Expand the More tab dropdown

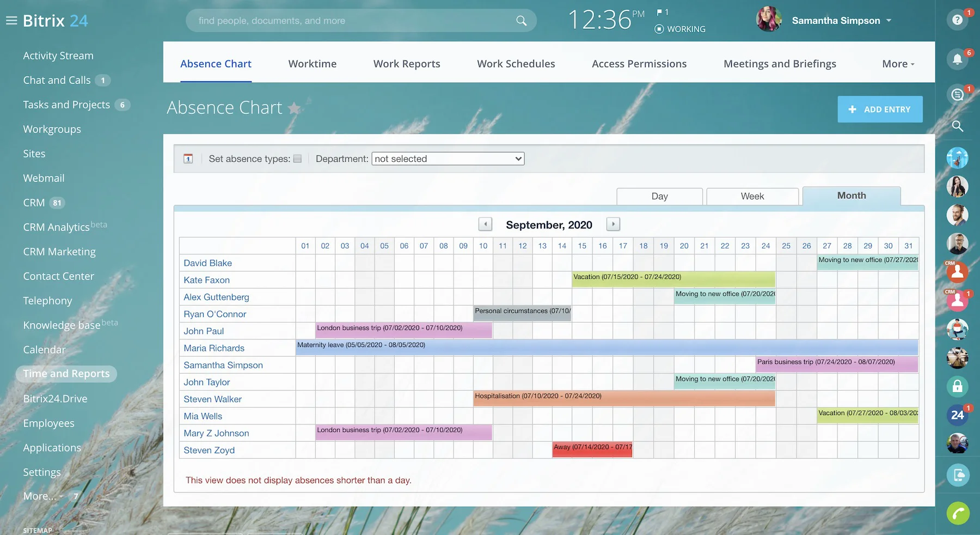[898, 64]
